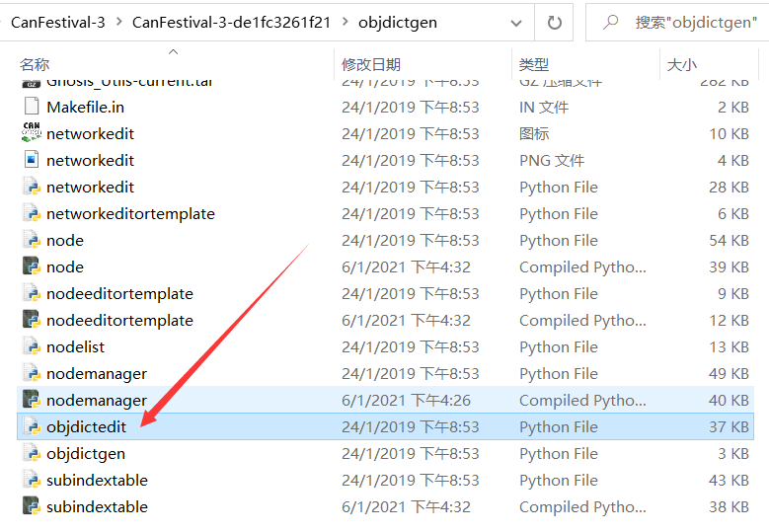Sort files by 名称 column header
This screenshot has width=769, height=532.
coord(35,64)
